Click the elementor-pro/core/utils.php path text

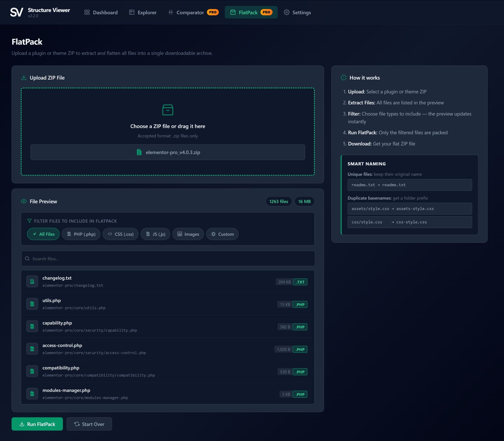(74, 308)
